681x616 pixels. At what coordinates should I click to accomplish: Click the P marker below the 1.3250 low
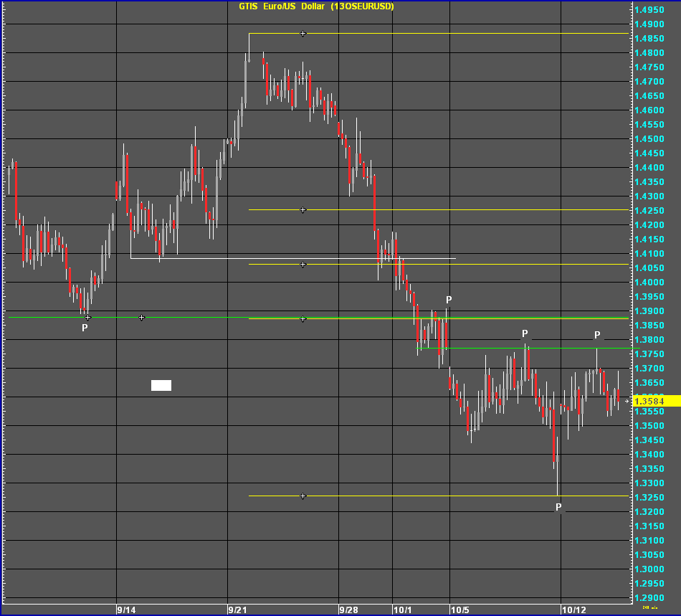[559, 508]
